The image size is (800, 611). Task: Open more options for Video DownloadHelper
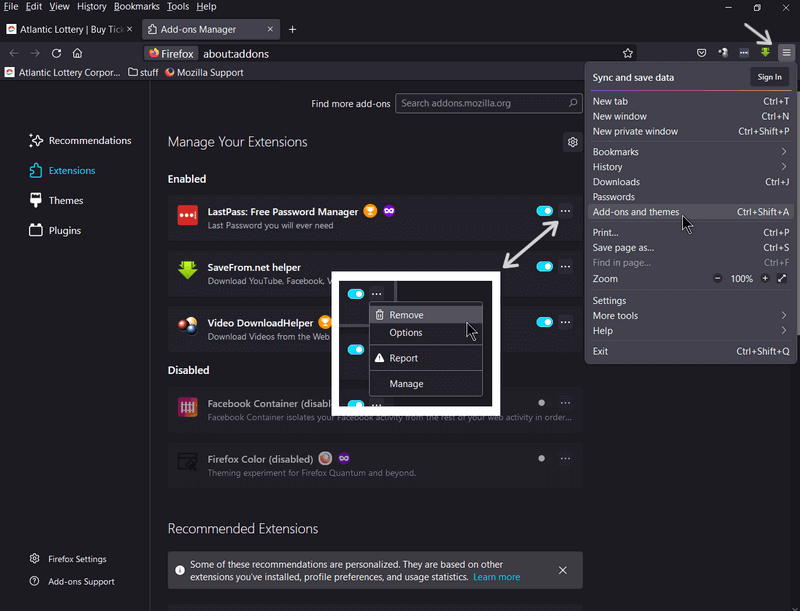pyautogui.click(x=565, y=322)
